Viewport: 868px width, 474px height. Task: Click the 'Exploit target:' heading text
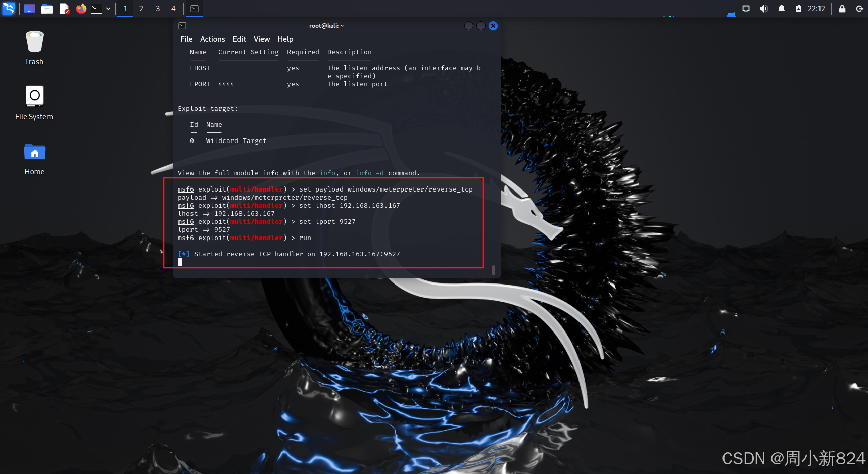(208, 109)
